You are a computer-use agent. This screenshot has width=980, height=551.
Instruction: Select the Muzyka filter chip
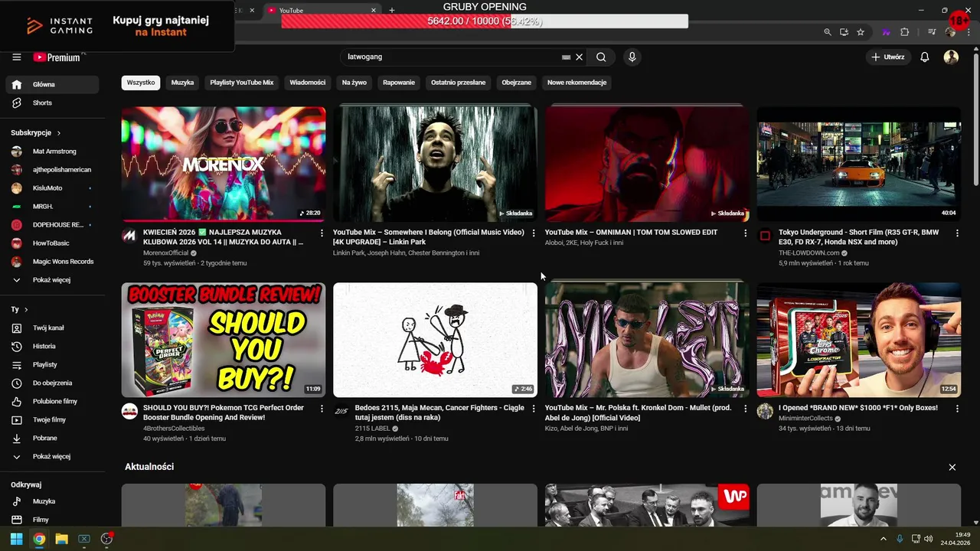pyautogui.click(x=182, y=82)
